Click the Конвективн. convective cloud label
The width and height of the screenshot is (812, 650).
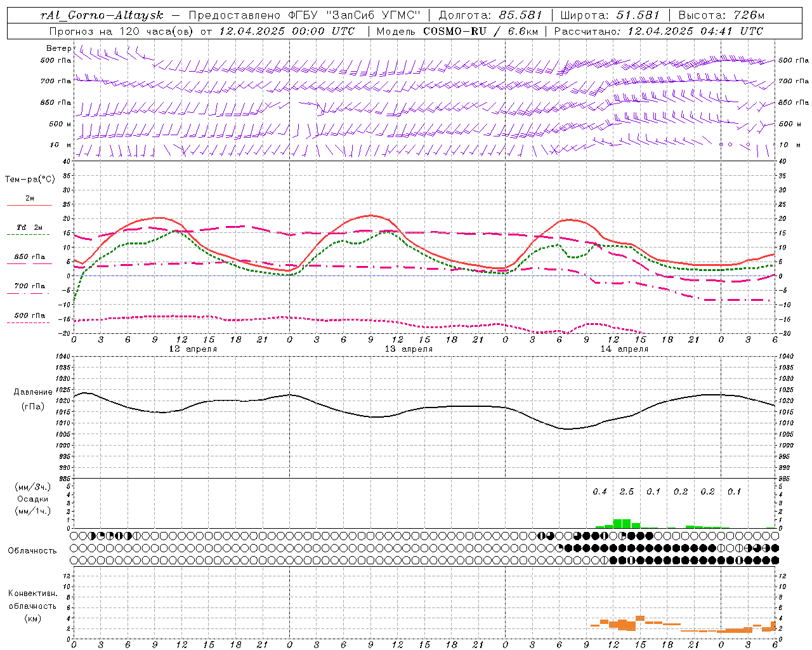(32, 594)
